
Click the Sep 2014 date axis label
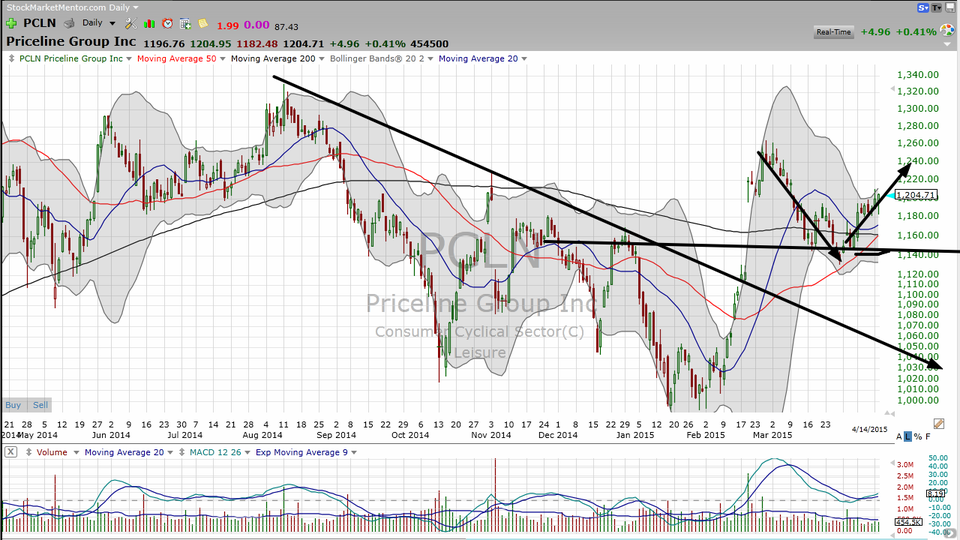pos(336,435)
